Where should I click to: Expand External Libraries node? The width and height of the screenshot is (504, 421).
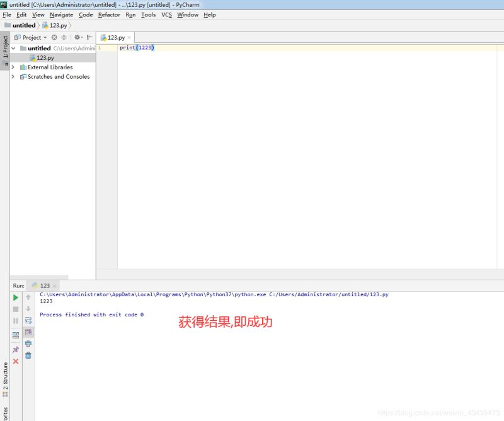tap(13, 67)
